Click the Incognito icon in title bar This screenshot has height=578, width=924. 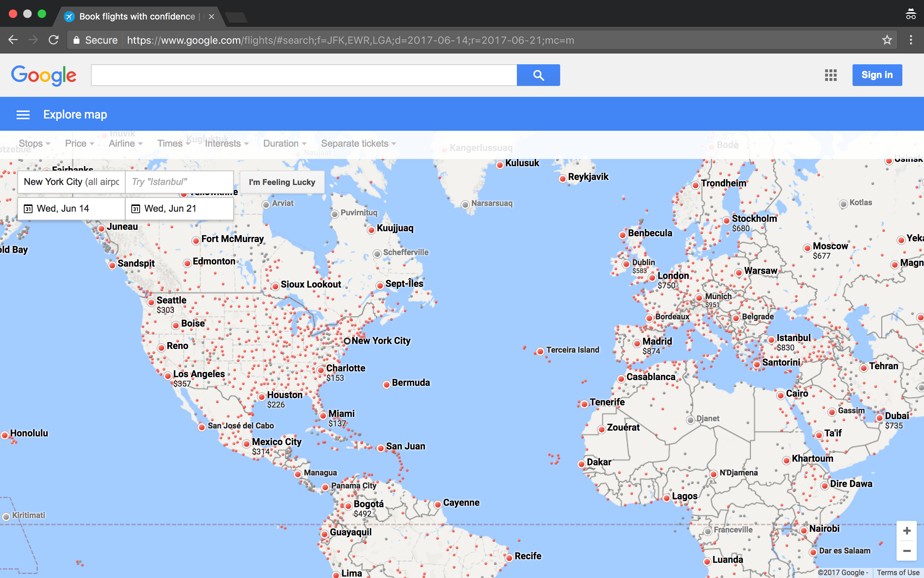(x=911, y=14)
